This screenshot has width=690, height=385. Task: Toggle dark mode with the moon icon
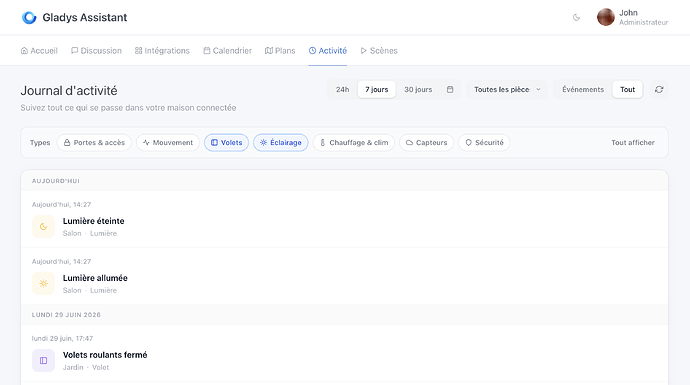(576, 18)
